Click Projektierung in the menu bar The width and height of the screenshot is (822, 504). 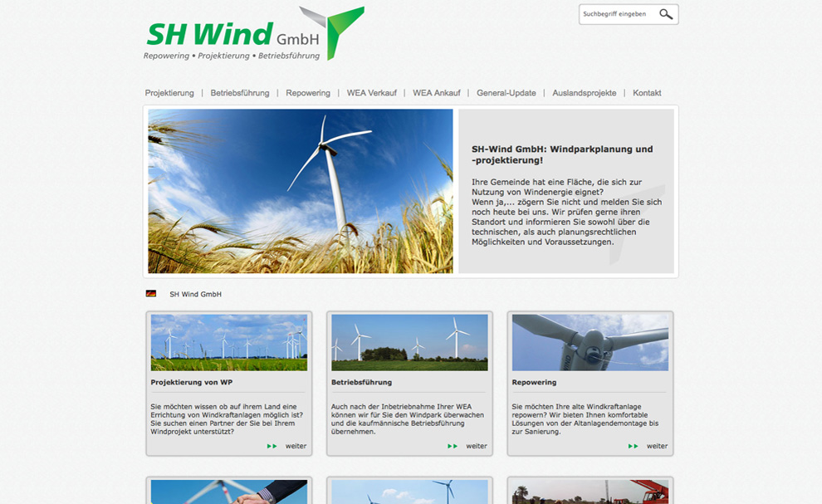point(169,92)
